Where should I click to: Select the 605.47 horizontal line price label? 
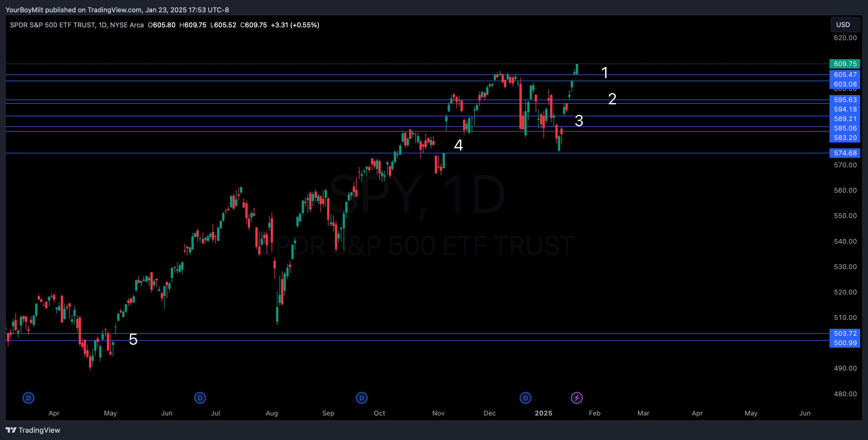click(x=845, y=75)
